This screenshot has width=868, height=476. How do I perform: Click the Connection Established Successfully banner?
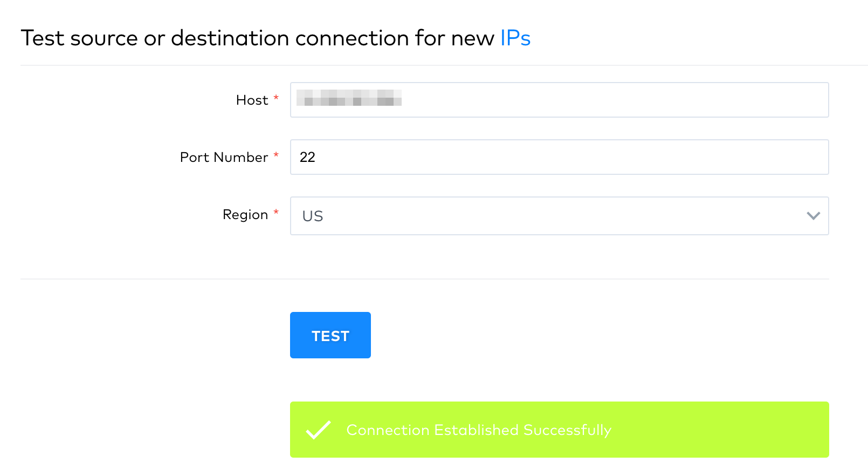click(559, 430)
